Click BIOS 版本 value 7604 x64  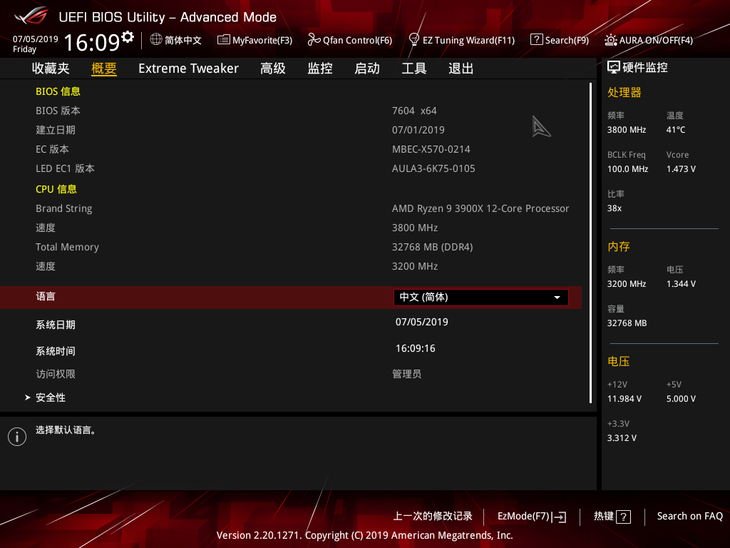pos(414,111)
